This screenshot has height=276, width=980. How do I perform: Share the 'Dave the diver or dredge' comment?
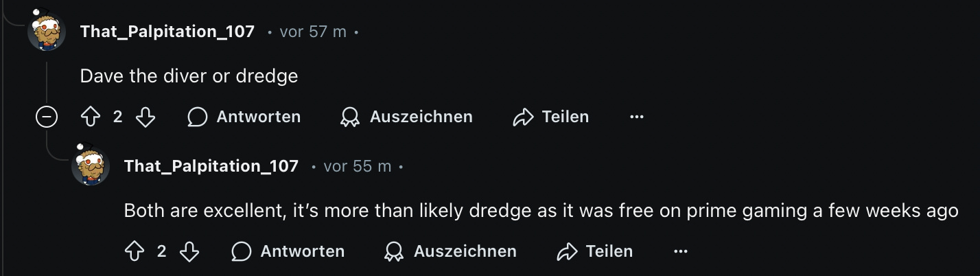click(x=551, y=117)
